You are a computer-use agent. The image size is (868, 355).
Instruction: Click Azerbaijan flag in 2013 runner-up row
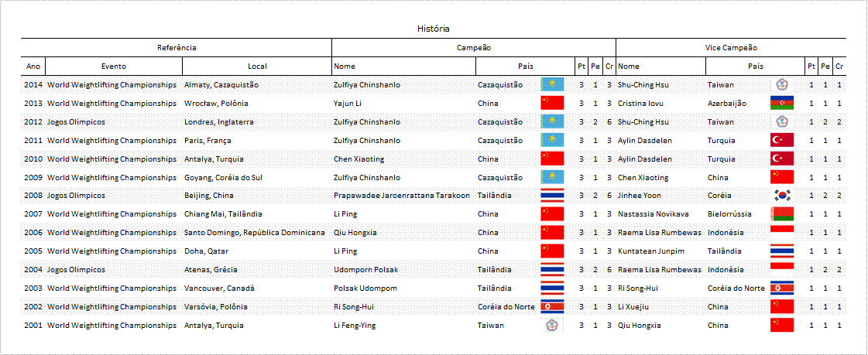[781, 103]
